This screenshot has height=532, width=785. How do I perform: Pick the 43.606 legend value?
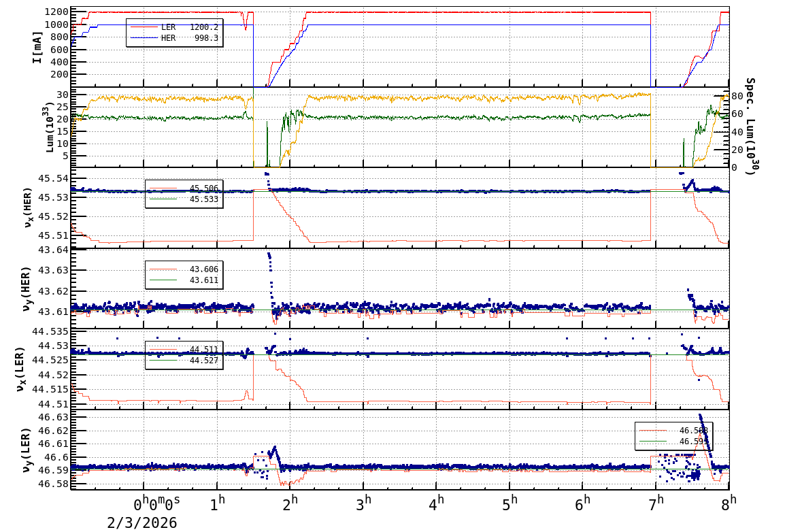204,269
